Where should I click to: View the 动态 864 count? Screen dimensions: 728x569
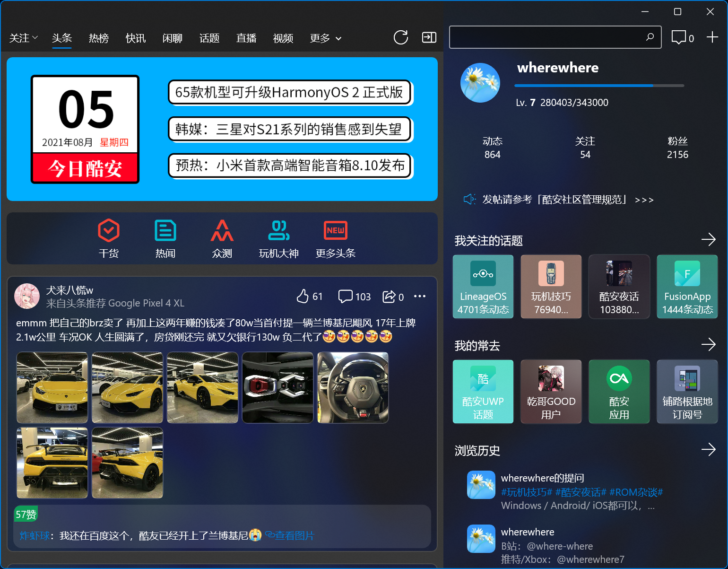493,148
